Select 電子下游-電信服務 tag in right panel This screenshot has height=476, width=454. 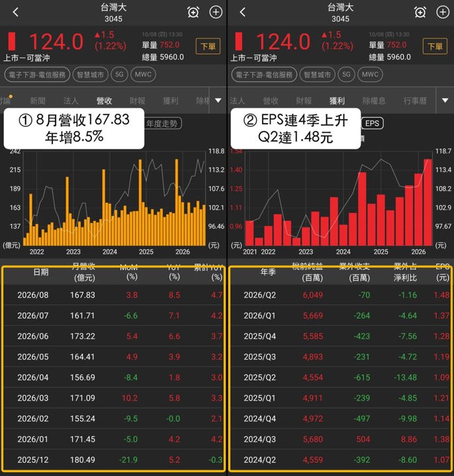click(x=264, y=75)
